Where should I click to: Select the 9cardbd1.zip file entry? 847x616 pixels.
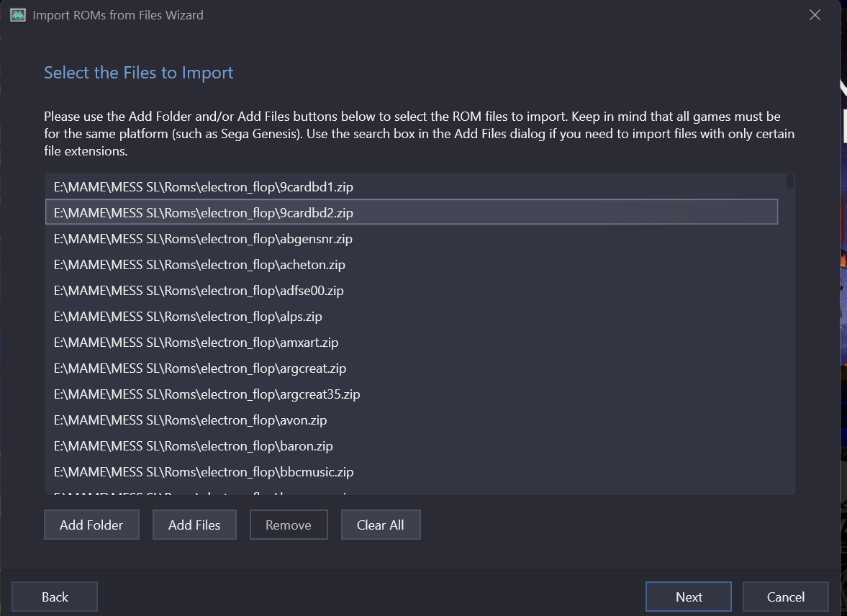point(204,187)
